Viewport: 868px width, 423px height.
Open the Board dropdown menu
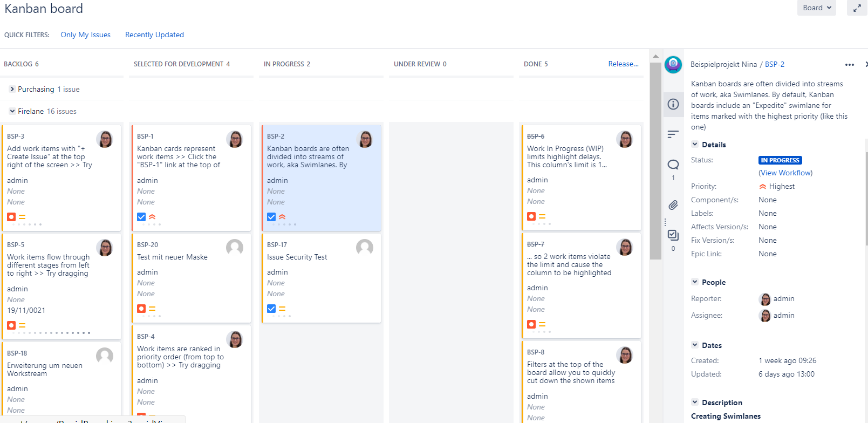(816, 8)
